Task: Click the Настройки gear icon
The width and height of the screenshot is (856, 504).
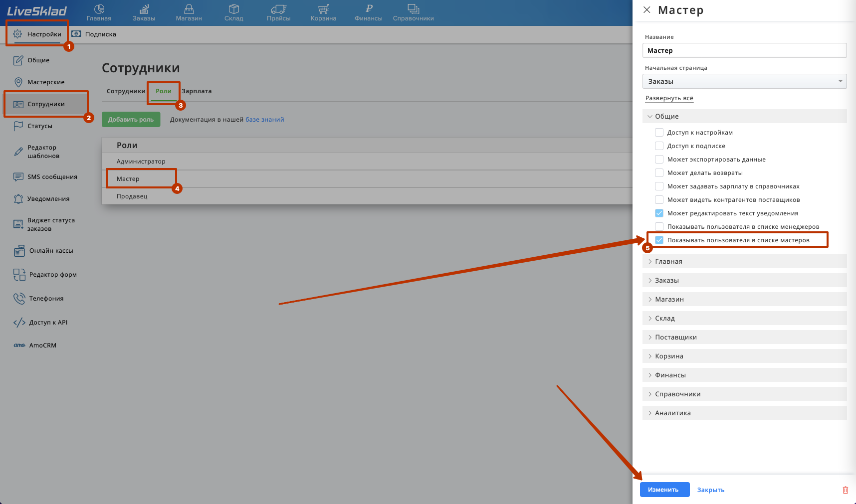Action: (17, 34)
